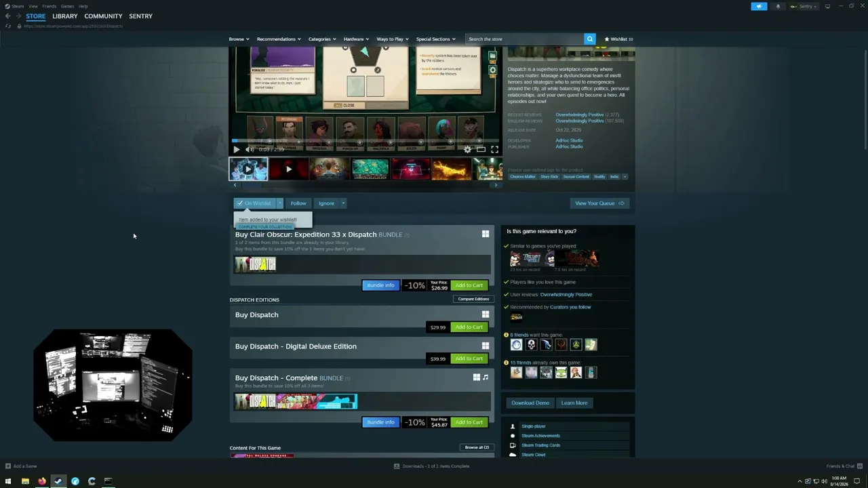This screenshot has width=868, height=488.
Task: Click View Your Queue button
Action: point(599,203)
